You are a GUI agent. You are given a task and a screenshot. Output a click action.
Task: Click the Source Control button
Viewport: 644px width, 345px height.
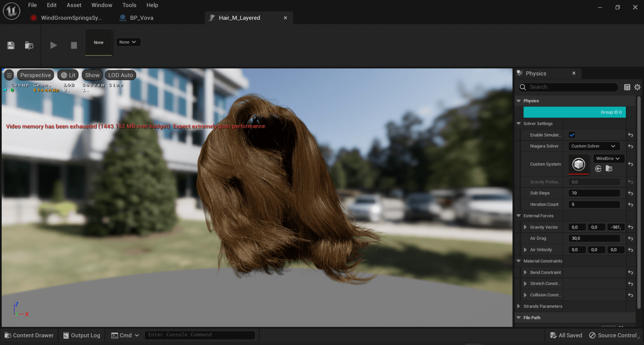(x=613, y=335)
